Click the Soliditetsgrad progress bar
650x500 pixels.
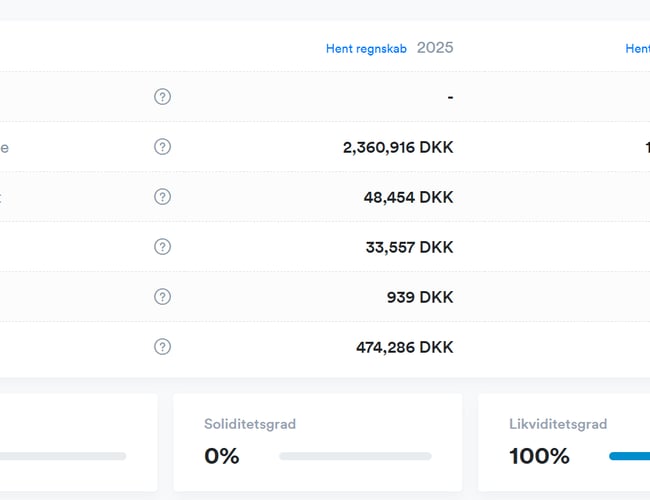(x=355, y=456)
